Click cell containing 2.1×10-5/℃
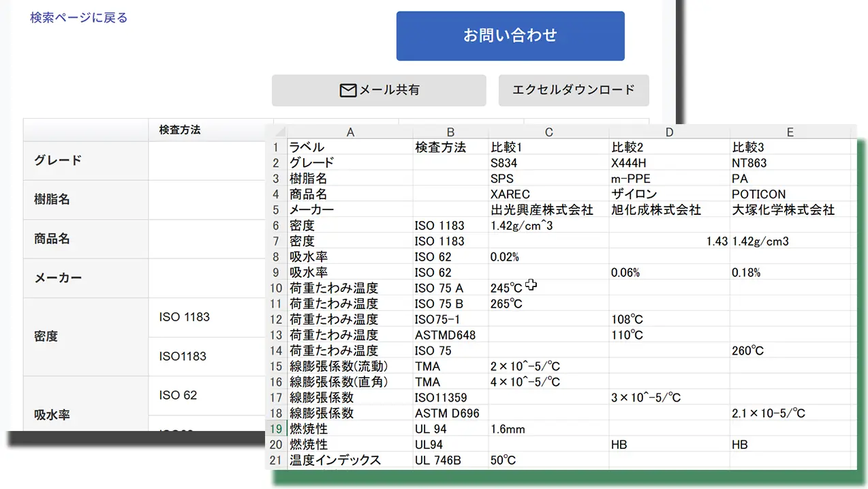 pyautogui.click(x=790, y=413)
